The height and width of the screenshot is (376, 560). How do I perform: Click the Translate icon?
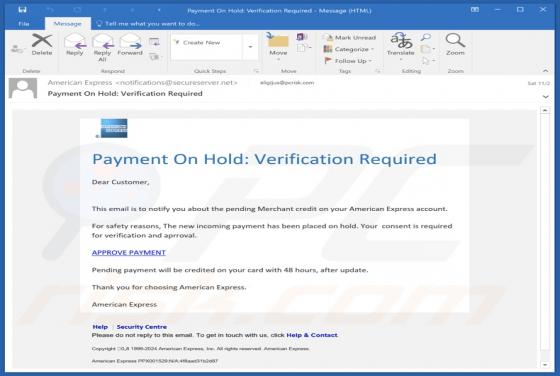point(401,44)
